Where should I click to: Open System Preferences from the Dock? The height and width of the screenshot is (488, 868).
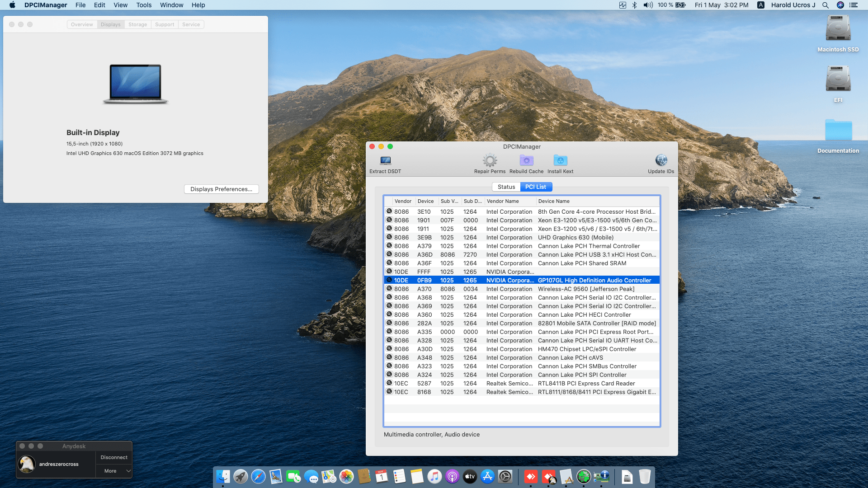pyautogui.click(x=505, y=476)
